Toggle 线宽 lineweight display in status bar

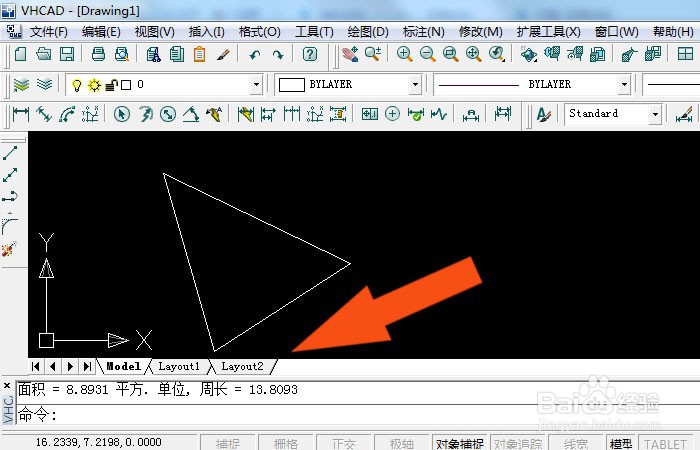tap(575, 443)
